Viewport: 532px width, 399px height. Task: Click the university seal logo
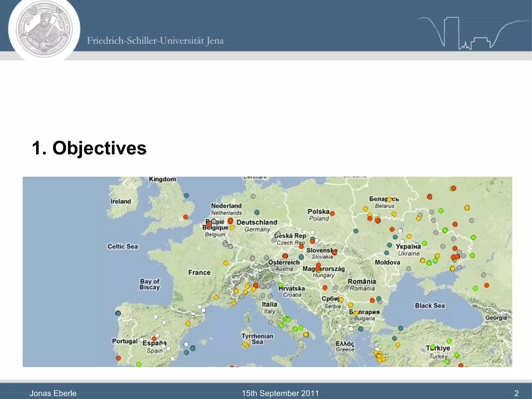click(x=44, y=29)
